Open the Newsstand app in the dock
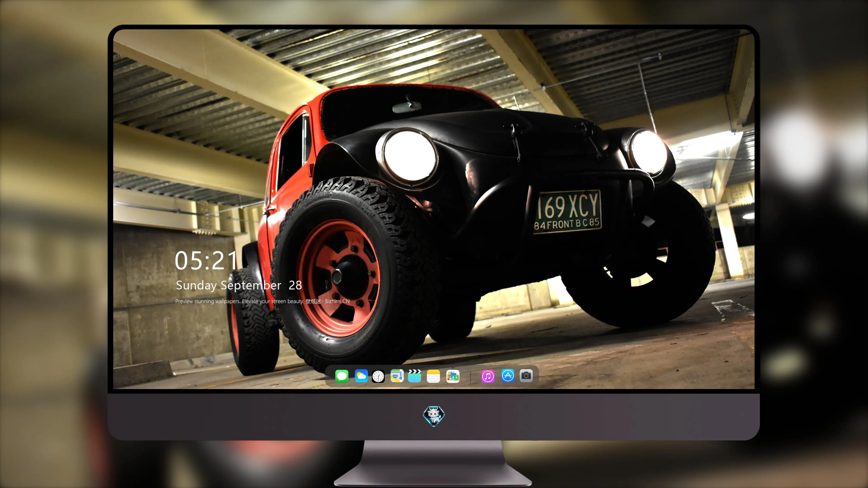The image size is (868, 488). tap(453, 376)
